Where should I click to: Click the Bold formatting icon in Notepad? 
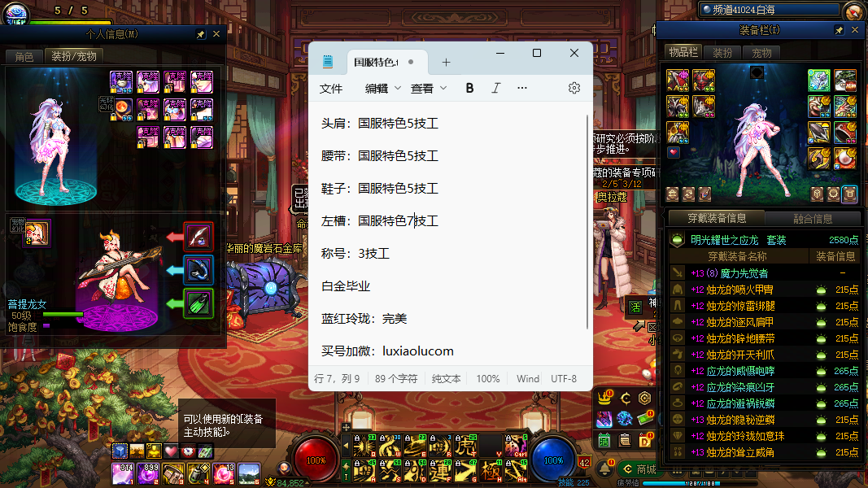click(x=469, y=88)
